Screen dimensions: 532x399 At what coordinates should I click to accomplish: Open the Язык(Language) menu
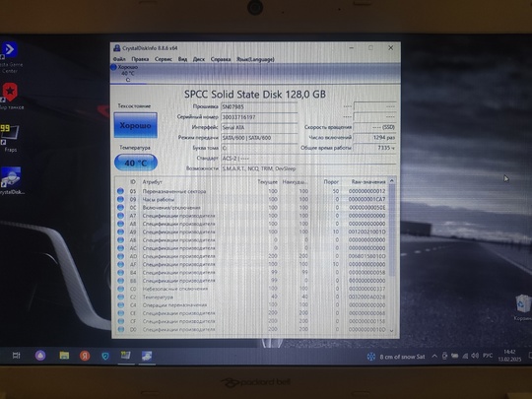(x=255, y=59)
